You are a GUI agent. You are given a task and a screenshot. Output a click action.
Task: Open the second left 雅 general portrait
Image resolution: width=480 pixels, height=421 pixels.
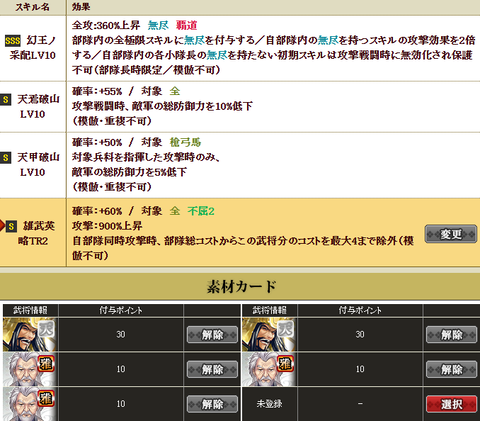pos(30,369)
